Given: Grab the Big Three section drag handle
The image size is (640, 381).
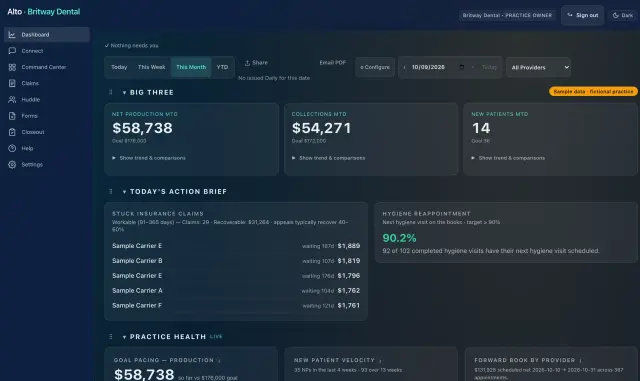Looking at the screenshot, I should click(111, 92).
